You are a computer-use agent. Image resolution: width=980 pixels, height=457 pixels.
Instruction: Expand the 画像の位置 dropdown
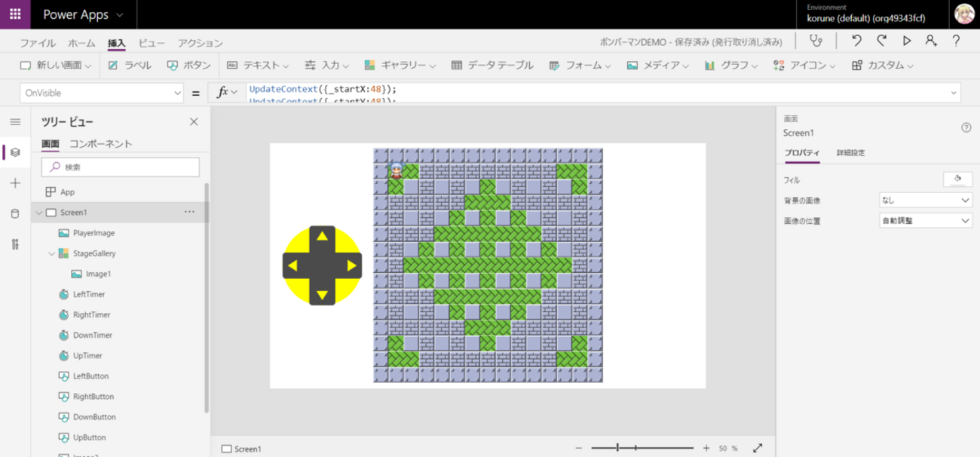(926, 221)
